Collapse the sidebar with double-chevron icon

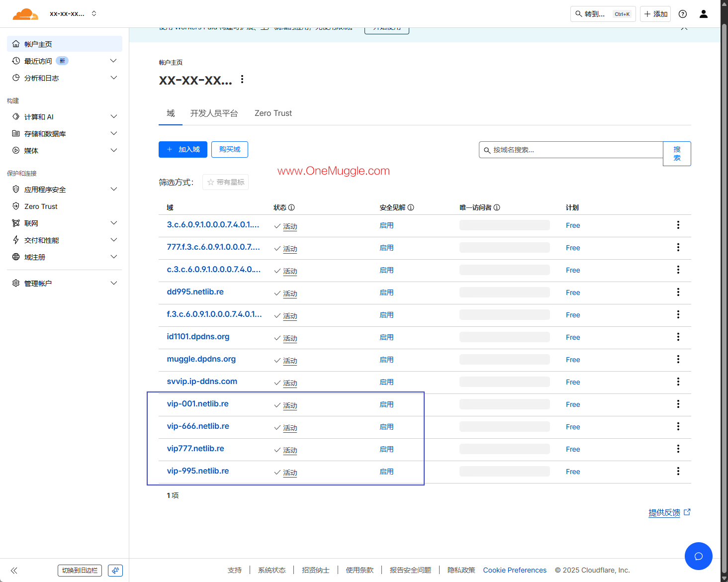tap(14, 571)
